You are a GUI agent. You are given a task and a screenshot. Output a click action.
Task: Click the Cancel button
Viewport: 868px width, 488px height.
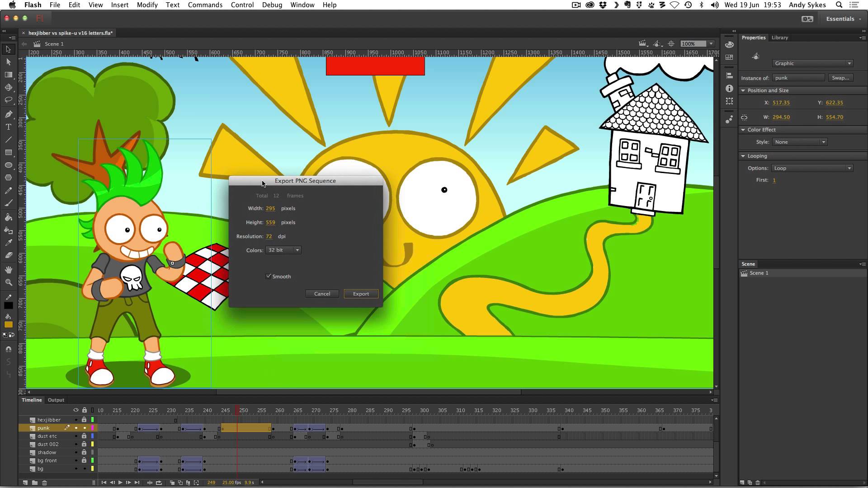[x=322, y=293]
